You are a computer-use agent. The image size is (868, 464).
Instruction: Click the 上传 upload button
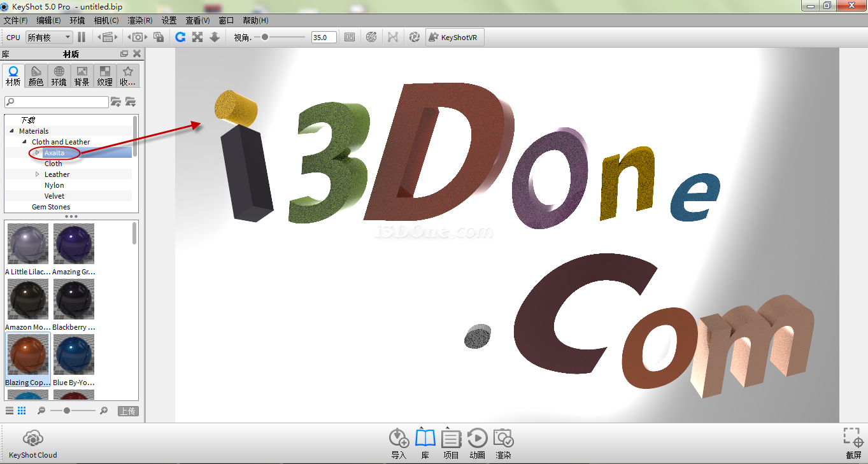pos(127,411)
